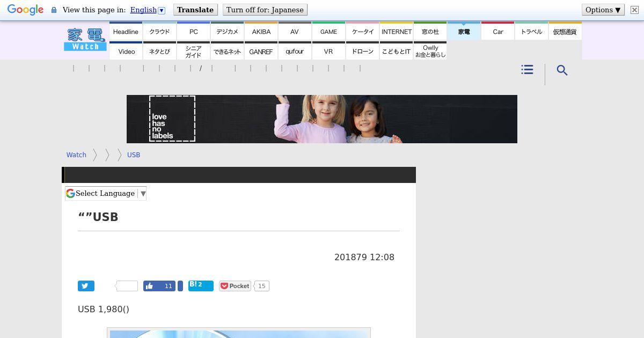Bookmark article with Hatena B! button
Image resolution: width=644 pixels, height=338 pixels.
(x=201, y=286)
